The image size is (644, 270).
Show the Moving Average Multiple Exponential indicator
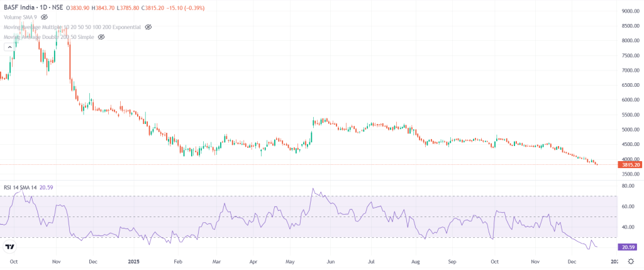click(x=148, y=28)
